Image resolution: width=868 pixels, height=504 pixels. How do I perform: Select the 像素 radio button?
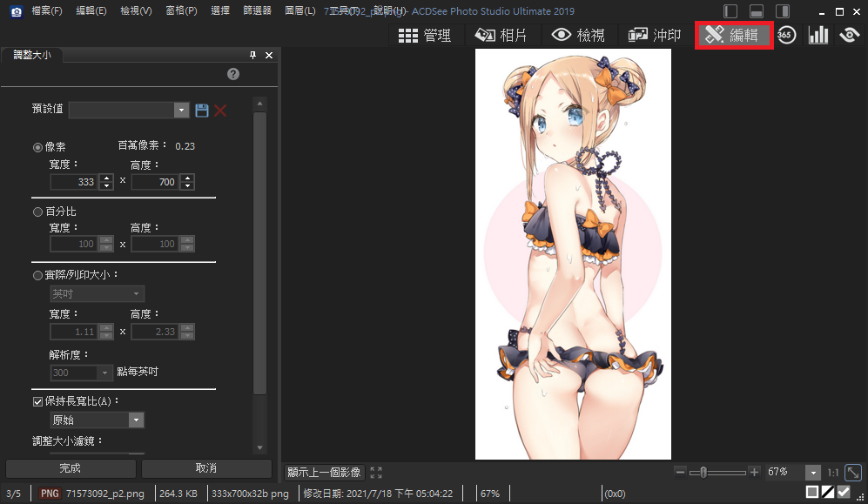coord(37,147)
